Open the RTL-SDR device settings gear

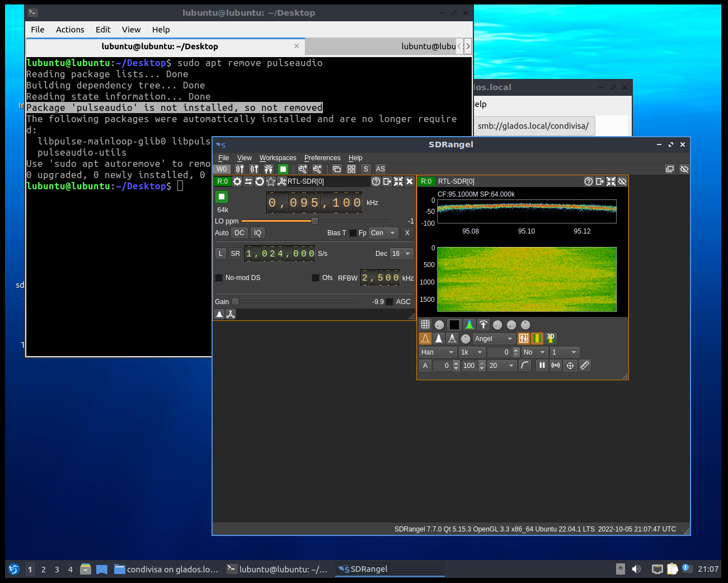tap(237, 181)
